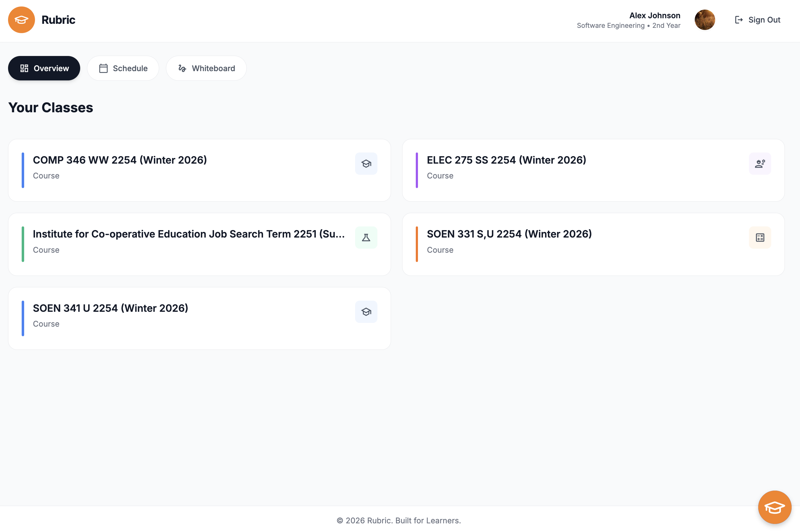Go to the Whiteboard tab
Viewport: 800px width, 532px height.
coord(206,68)
